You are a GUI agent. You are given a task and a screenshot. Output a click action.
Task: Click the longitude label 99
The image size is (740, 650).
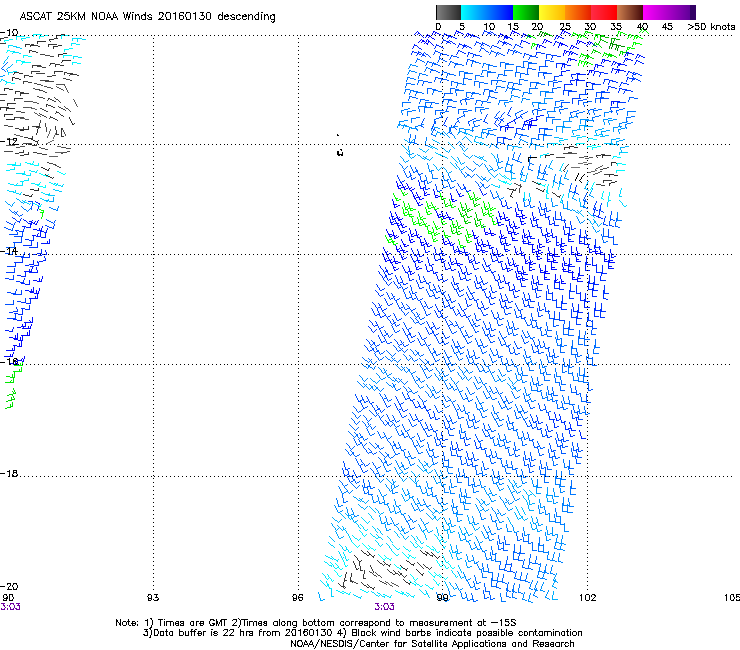tap(443, 598)
